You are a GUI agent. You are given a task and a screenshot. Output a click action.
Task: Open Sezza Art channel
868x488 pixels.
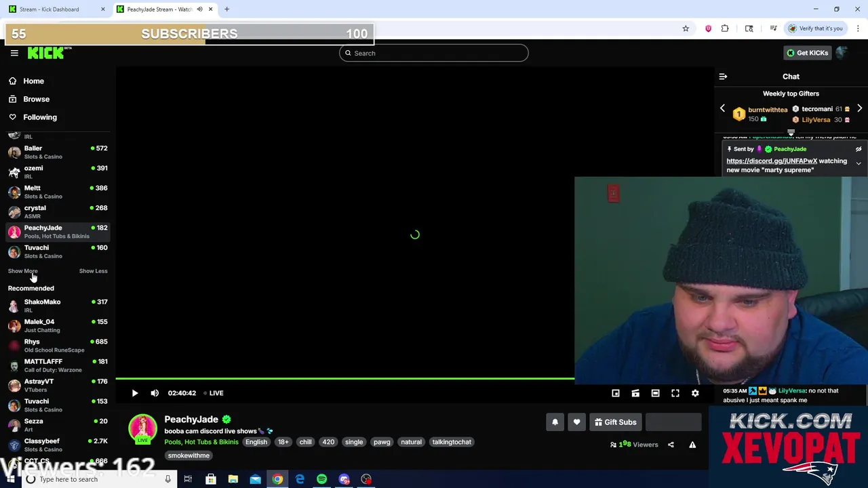point(58,425)
